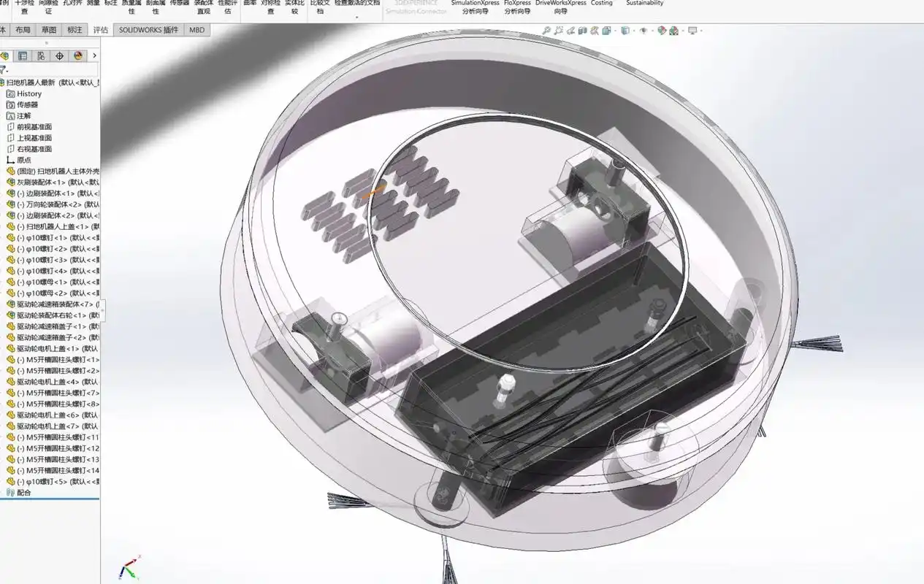This screenshot has width=924, height=584.
Task: Open the MBD tab
Action: [196, 30]
